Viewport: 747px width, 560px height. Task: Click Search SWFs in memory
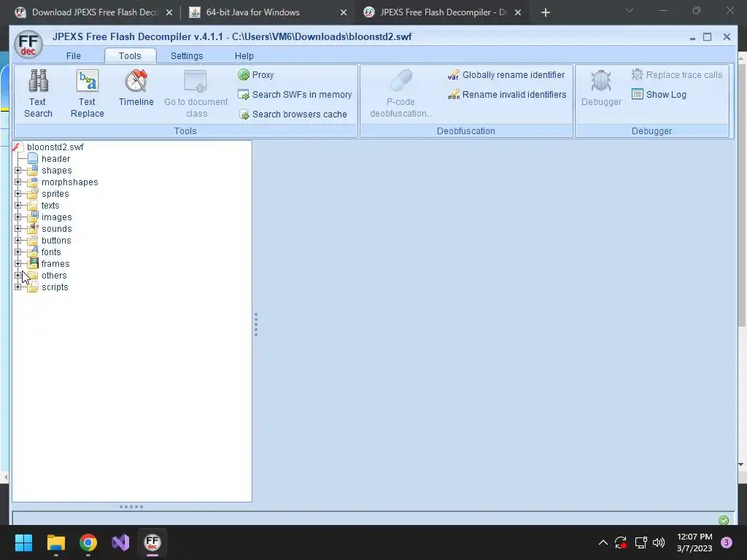(295, 95)
